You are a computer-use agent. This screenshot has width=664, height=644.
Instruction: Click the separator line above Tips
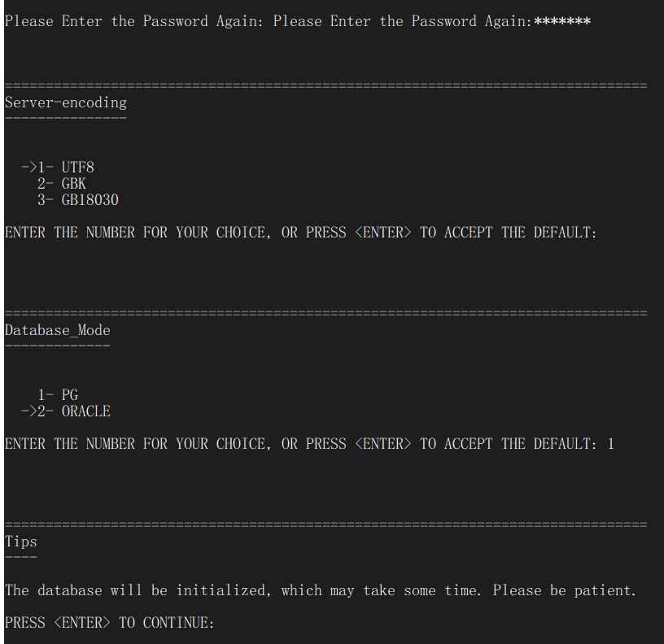pyautogui.click(x=325, y=524)
